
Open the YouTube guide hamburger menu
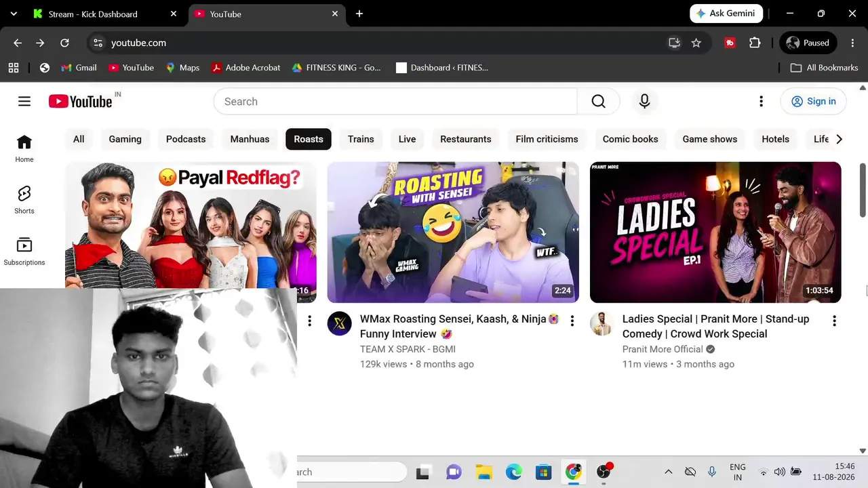click(24, 101)
